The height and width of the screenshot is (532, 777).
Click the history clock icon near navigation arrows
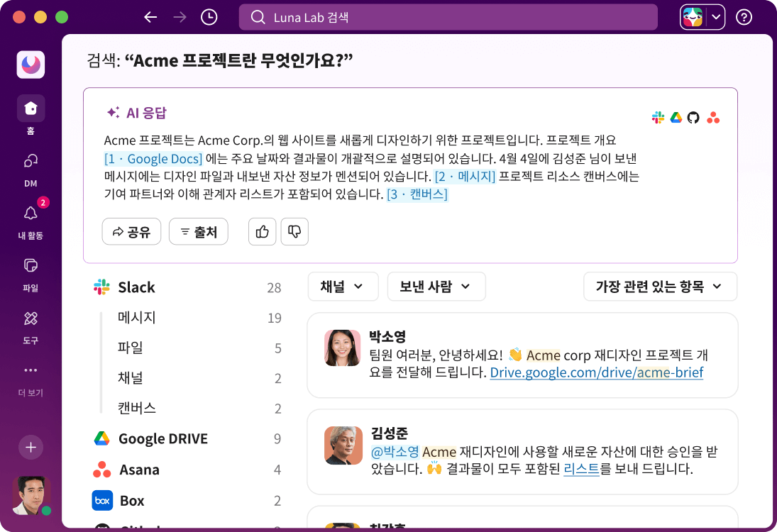tap(209, 17)
